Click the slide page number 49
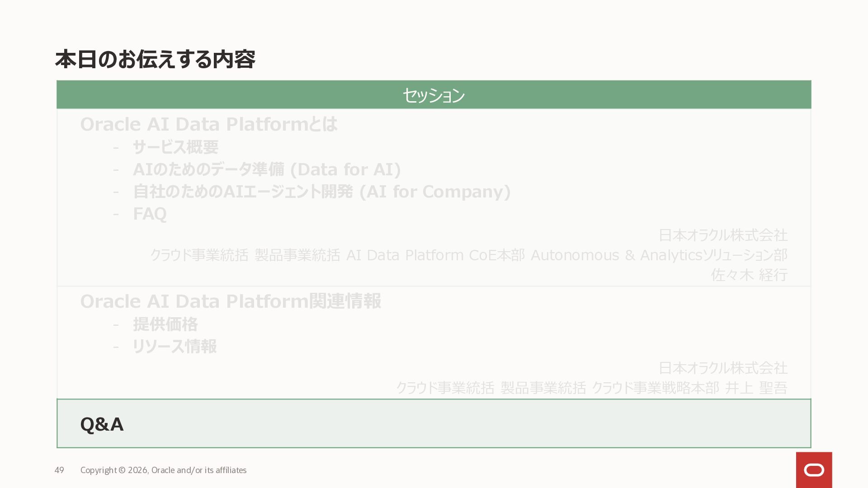The width and height of the screenshot is (868, 488). point(59,470)
